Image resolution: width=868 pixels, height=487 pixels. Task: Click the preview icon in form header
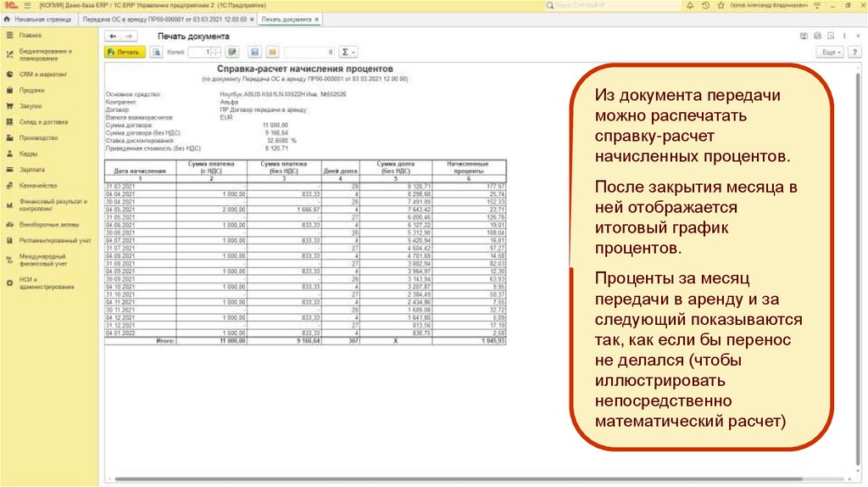point(831,36)
